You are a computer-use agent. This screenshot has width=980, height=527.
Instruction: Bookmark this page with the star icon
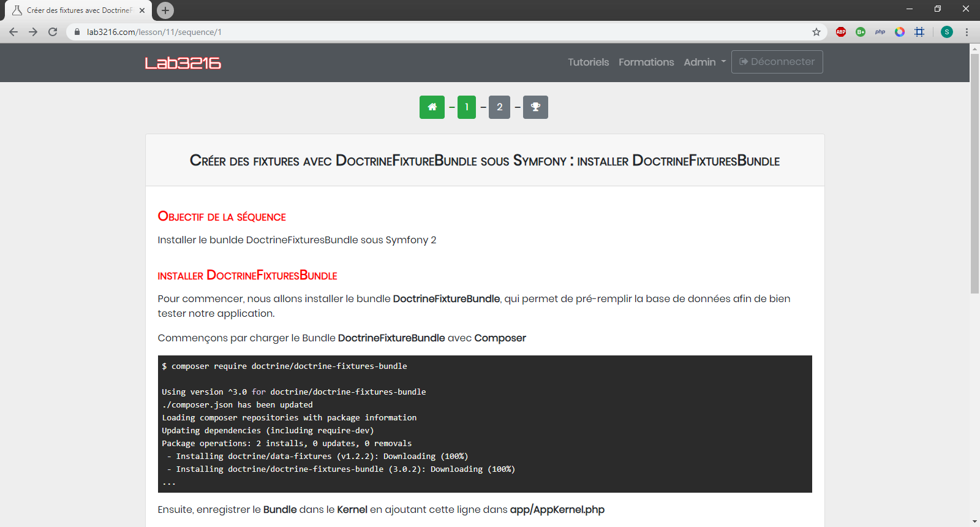click(x=816, y=32)
